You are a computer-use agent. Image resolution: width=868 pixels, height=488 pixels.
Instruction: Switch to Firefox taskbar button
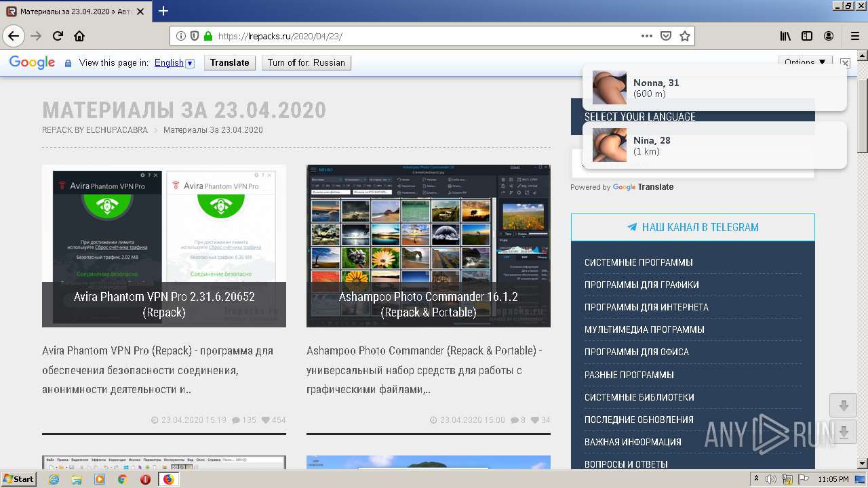tap(169, 479)
